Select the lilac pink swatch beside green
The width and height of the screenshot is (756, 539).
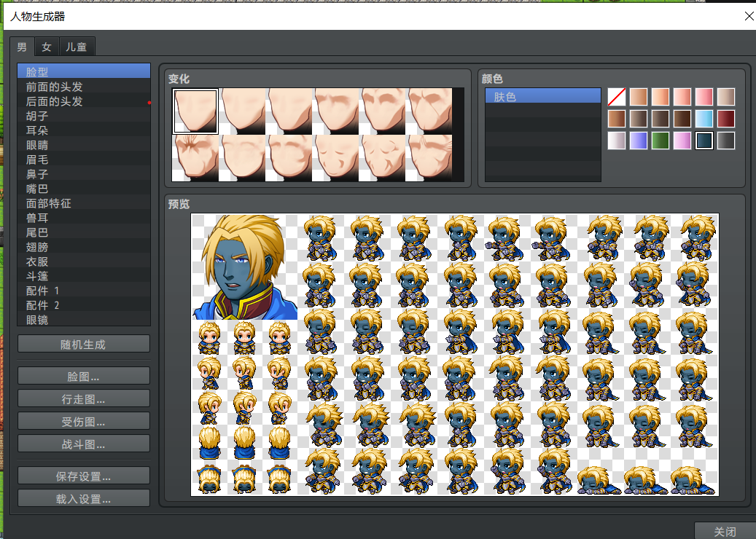click(x=682, y=141)
